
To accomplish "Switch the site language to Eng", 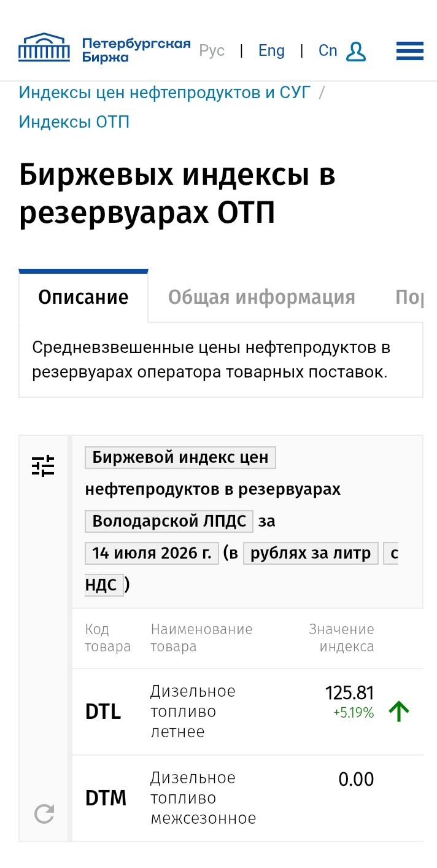I will 271,50.
